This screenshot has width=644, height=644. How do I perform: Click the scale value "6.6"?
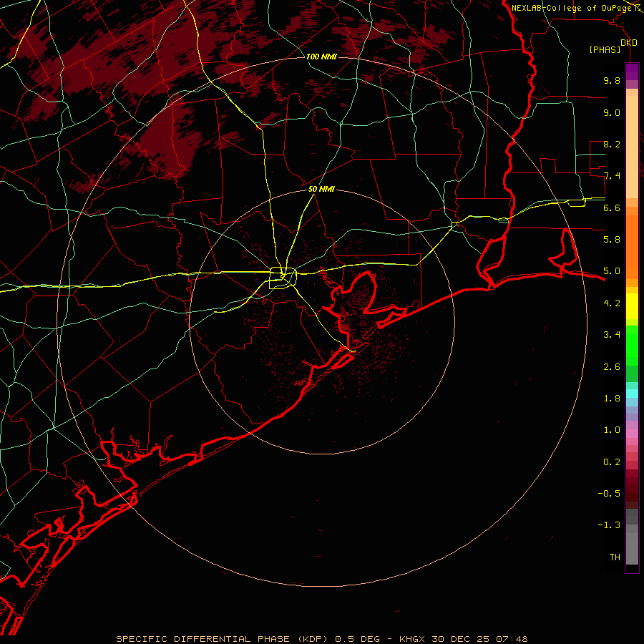click(x=612, y=208)
